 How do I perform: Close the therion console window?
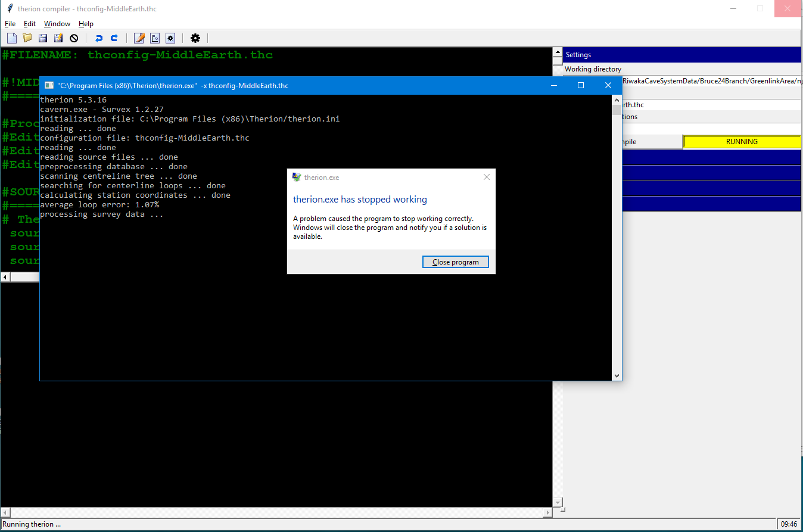coord(608,86)
